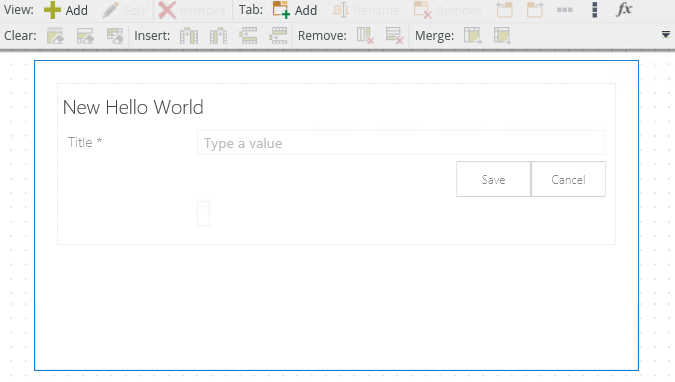Click the first Insert row icon
Image resolution: width=675 pixels, height=382 pixels.
tap(248, 36)
